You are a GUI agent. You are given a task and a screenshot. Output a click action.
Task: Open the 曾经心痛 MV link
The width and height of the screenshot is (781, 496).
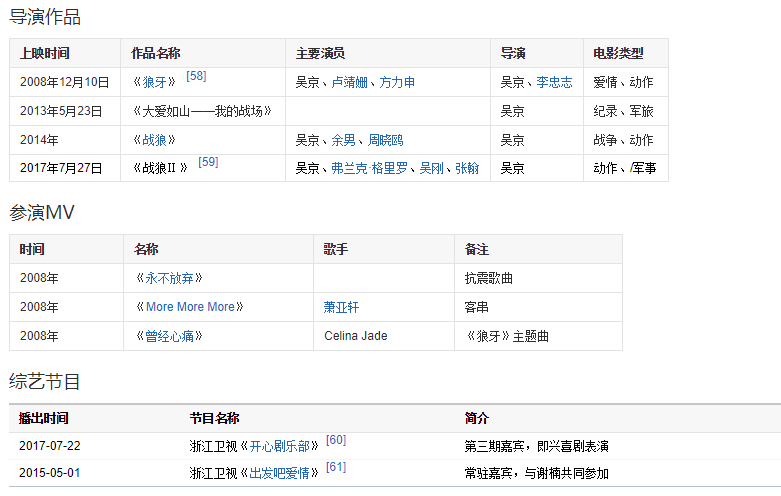click(166, 336)
